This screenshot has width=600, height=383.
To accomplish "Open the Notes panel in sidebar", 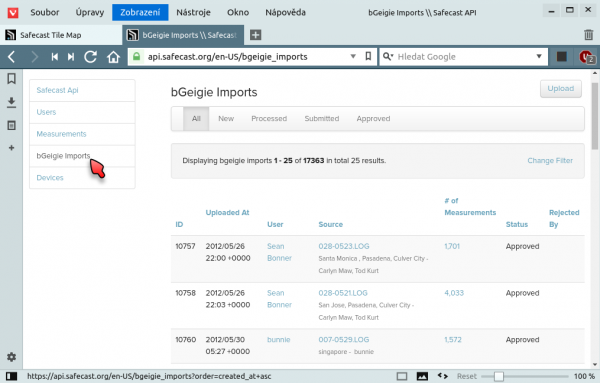I will 11,125.
